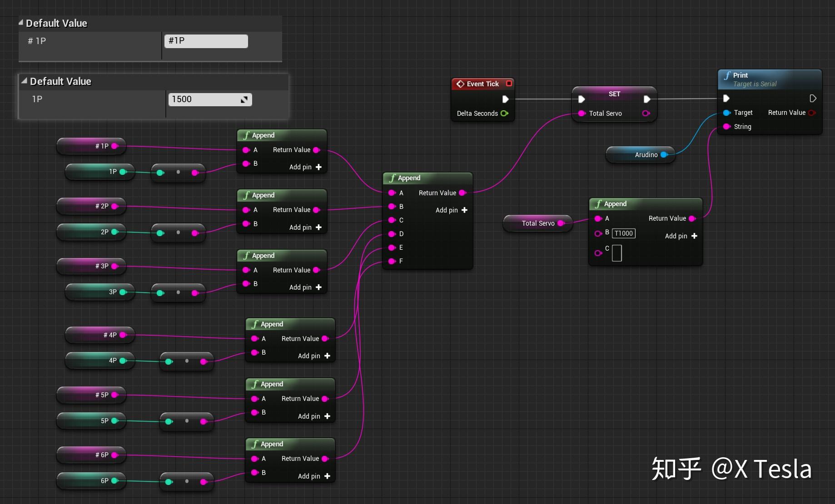Select the Total Servo getter node
The height and width of the screenshot is (504, 835).
click(538, 223)
